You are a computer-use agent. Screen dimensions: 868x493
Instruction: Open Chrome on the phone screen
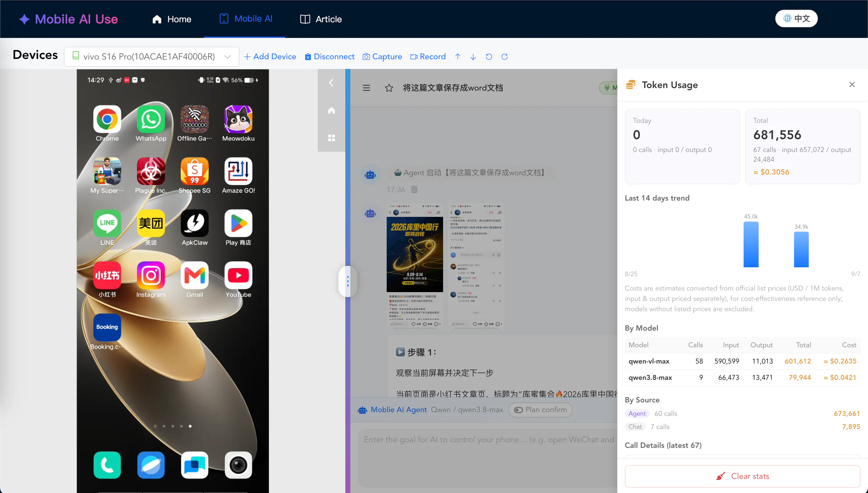point(107,119)
